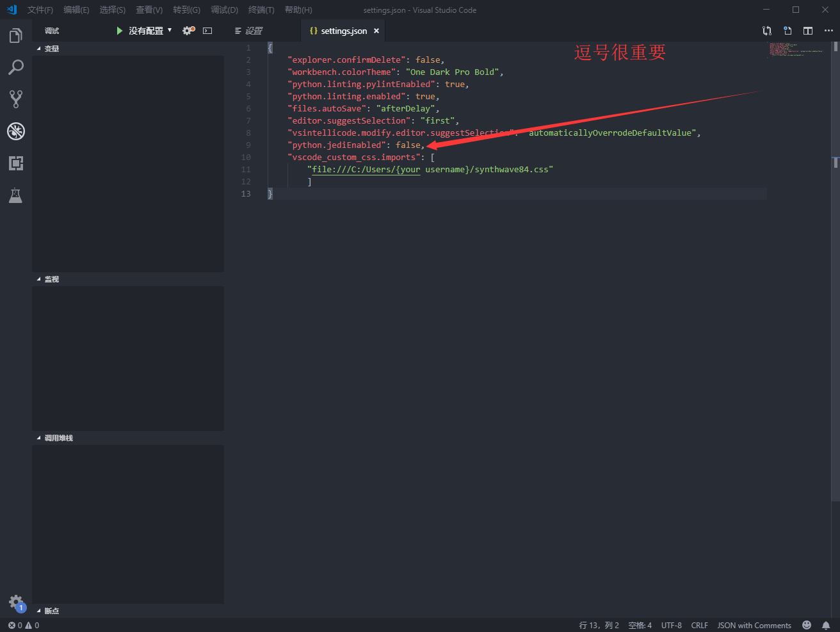Open the Run and Debug disabled-extensions icon
This screenshot has height=632, width=840.
coord(16,131)
